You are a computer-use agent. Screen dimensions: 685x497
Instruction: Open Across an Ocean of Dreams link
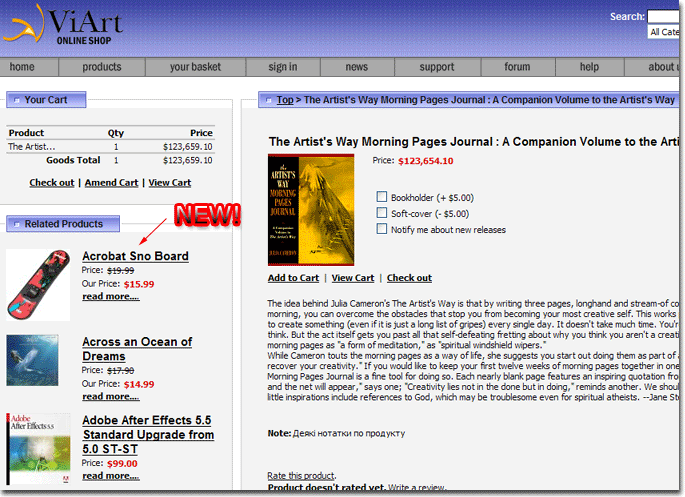coord(137,349)
